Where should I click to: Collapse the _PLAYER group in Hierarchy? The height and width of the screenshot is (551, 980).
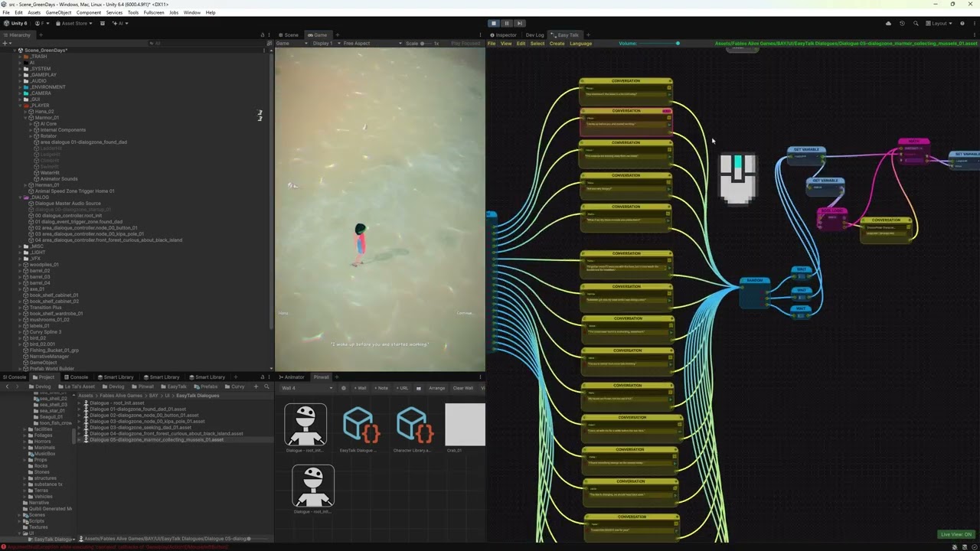pos(20,106)
